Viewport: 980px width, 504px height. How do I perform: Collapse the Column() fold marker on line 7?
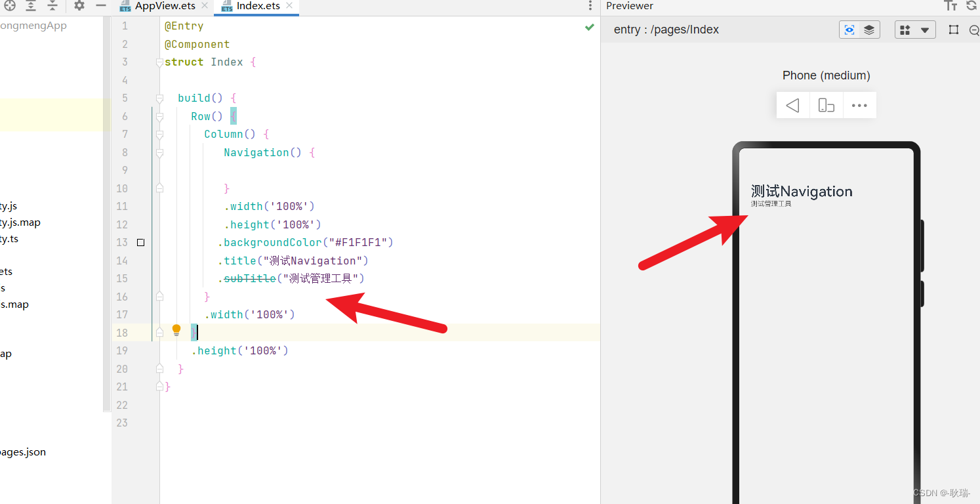pos(159,135)
